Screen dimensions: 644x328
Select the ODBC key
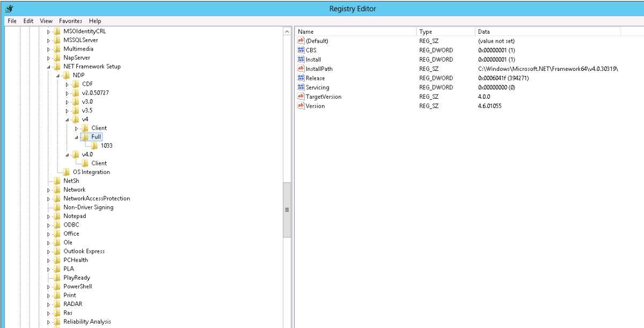[x=71, y=225]
